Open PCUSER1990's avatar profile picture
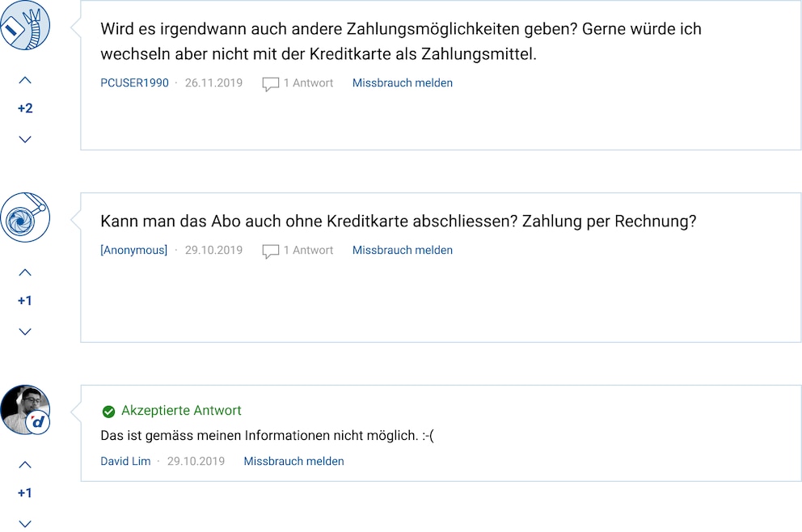This screenshot has height=532, width=802. [25, 25]
